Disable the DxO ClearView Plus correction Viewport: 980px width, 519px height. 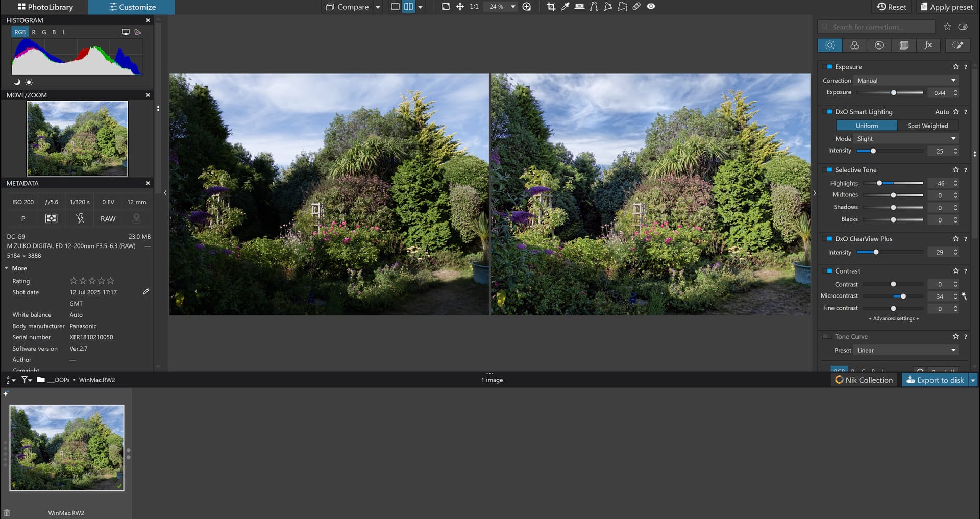pos(829,239)
